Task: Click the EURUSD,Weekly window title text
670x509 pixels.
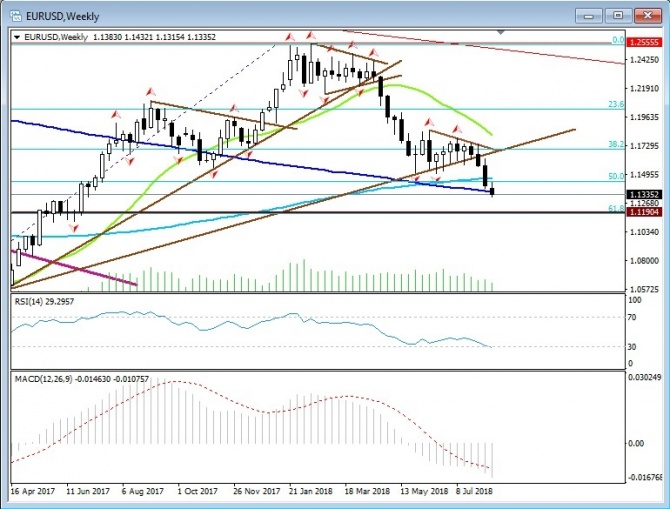Action: (x=62, y=17)
